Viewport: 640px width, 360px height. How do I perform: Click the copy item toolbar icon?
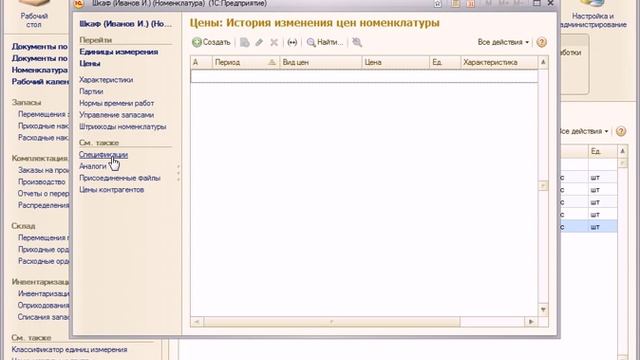[x=244, y=42]
